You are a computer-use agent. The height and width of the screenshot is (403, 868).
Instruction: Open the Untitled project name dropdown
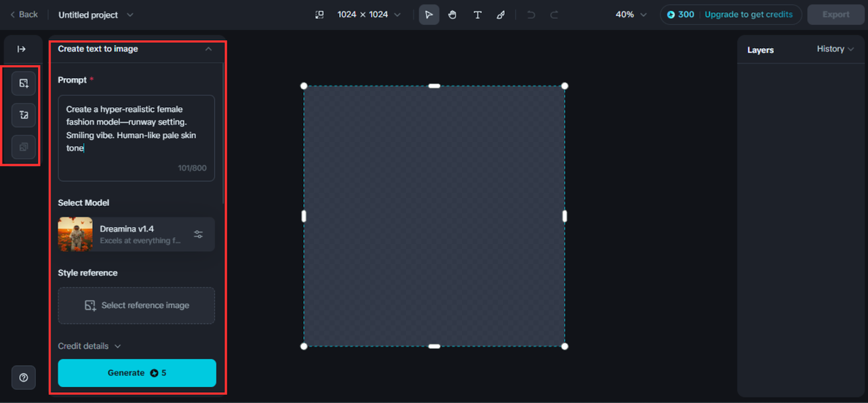(96, 15)
